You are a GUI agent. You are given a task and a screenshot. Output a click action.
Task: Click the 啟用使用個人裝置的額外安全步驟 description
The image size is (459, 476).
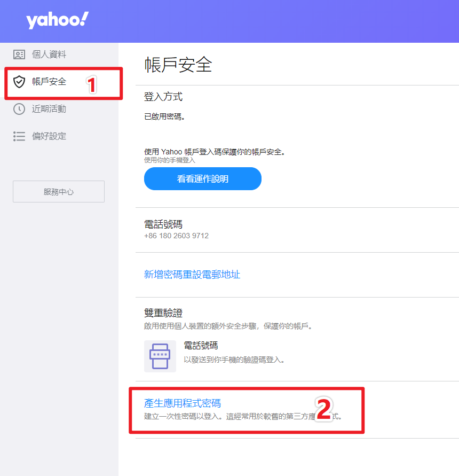(228, 326)
